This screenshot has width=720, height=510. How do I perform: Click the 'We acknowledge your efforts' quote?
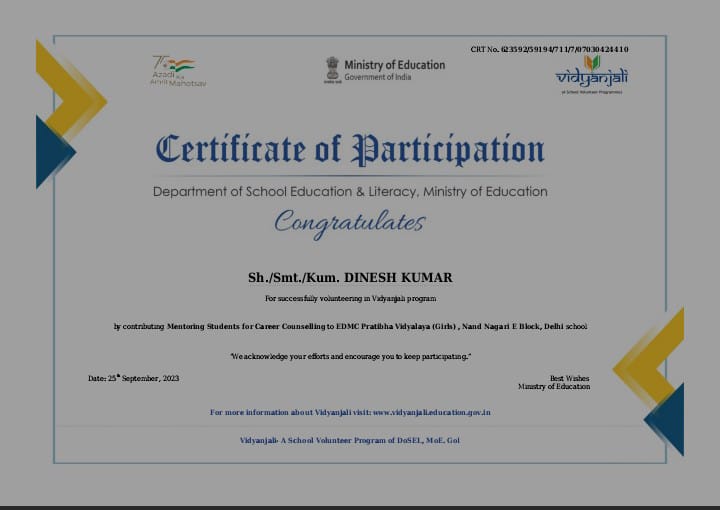pos(350,356)
